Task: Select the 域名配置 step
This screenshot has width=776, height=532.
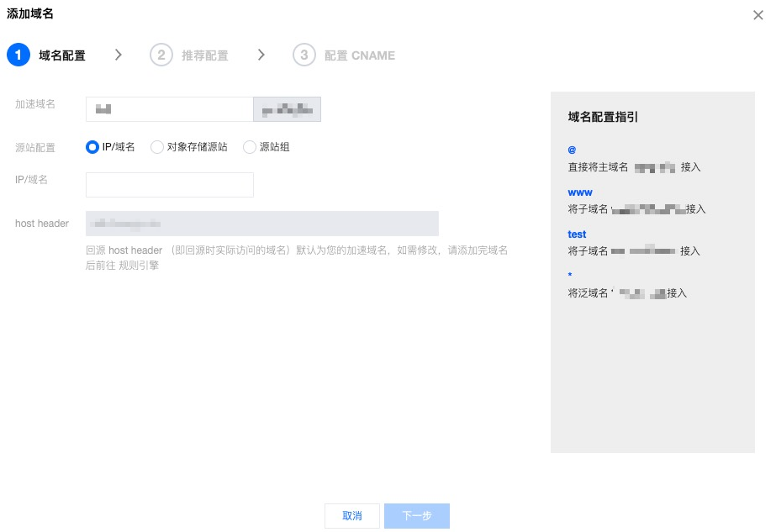Action: [63, 55]
